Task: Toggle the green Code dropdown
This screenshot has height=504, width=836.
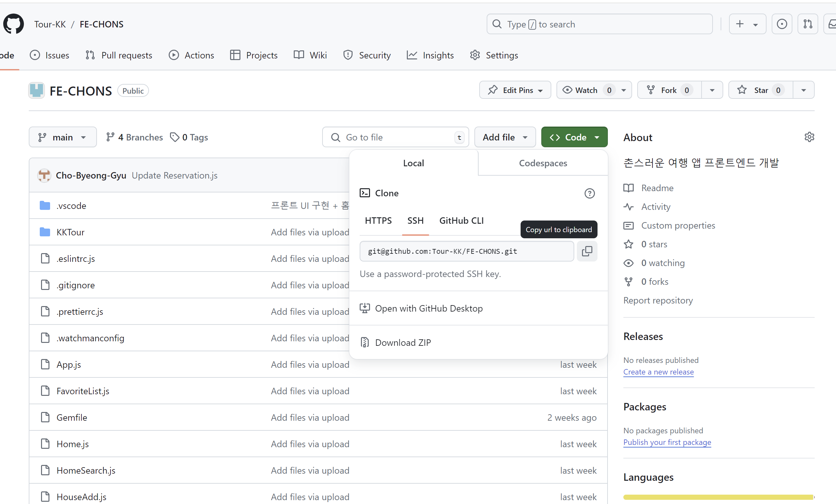Action: (x=574, y=137)
